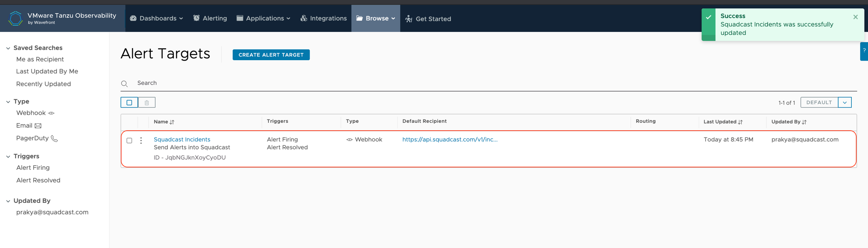This screenshot has width=868, height=248.
Task: Open the Dashboards menu
Action: 157,18
